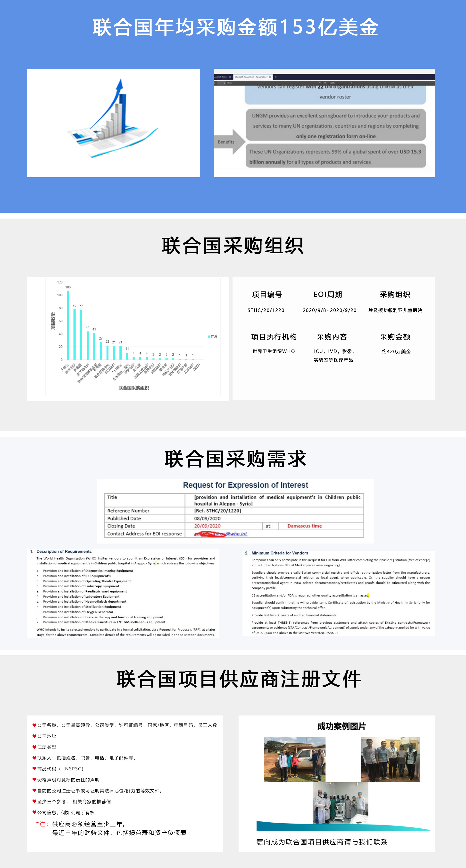Click the heart bullet beside 注册类型

pos(34,747)
